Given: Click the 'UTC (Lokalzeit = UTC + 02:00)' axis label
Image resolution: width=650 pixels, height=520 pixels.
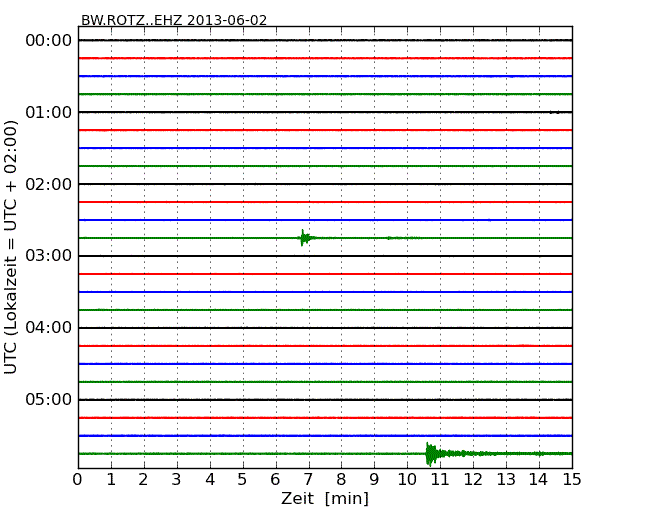Looking at the screenshot, I should (11, 248).
